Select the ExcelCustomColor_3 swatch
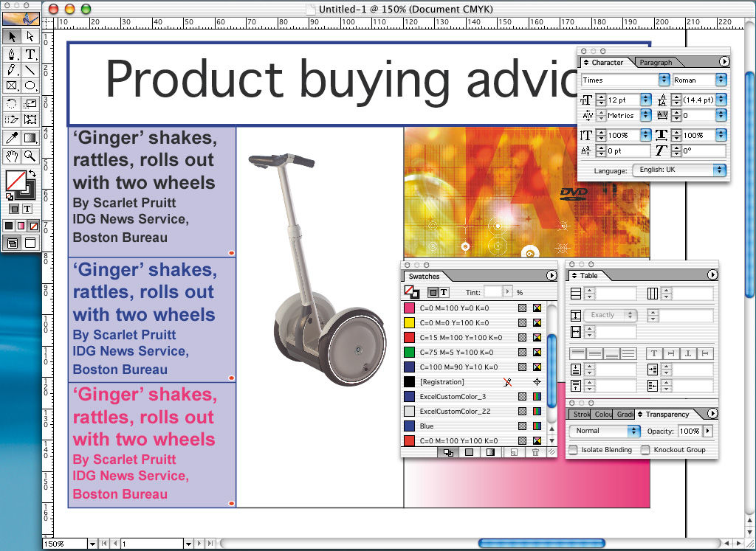756x551 pixels. click(452, 397)
